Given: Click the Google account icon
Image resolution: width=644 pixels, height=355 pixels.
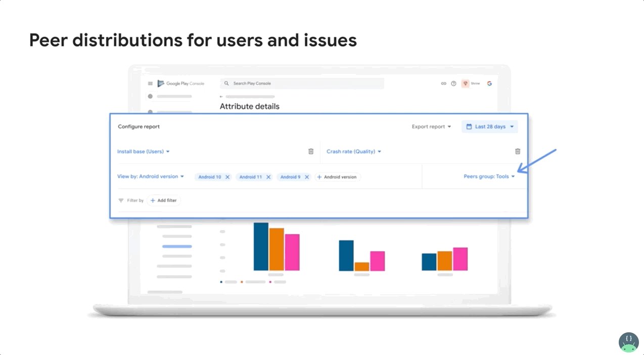Looking at the screenshot, I should pyautogui.click(x=489, y=83).
